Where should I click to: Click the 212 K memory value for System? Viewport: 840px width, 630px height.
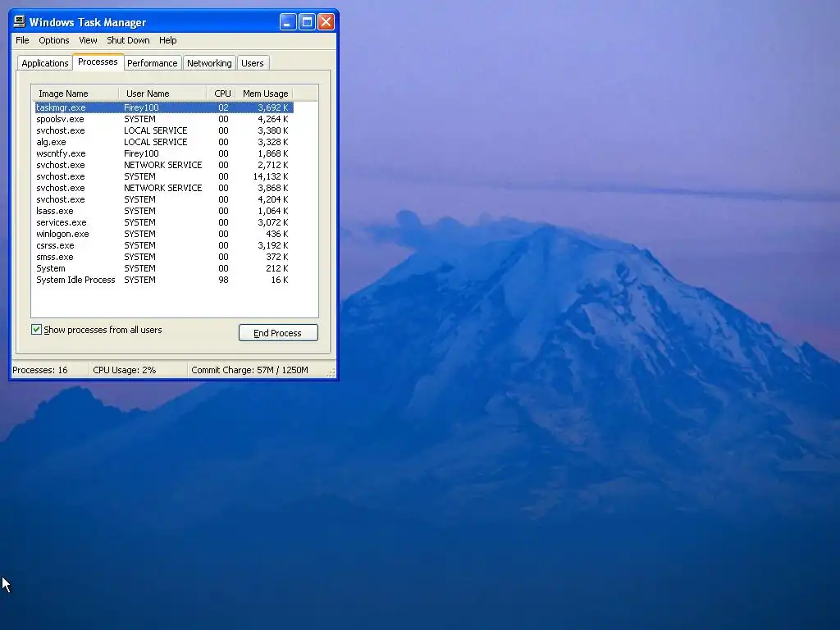tap(277, 268)
